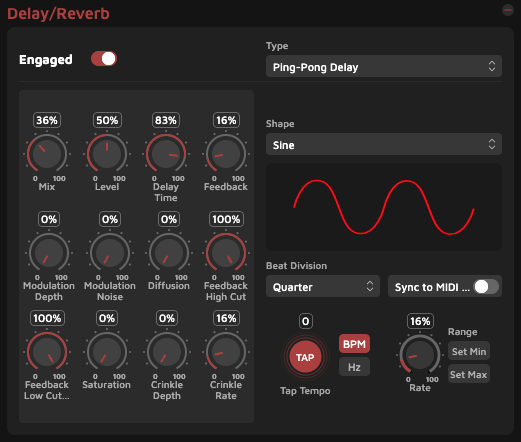Click the Modulation Depth knob

49,253
